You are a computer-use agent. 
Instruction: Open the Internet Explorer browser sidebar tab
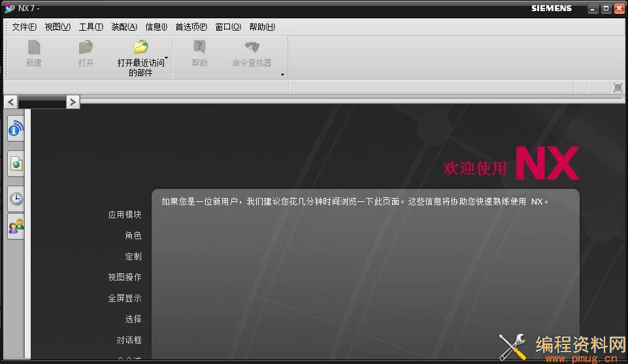click(x=16, y=164)
